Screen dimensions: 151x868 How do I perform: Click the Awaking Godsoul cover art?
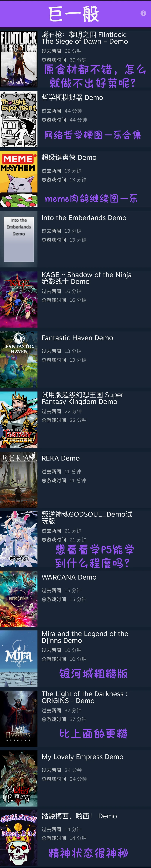tap(19, 539)
